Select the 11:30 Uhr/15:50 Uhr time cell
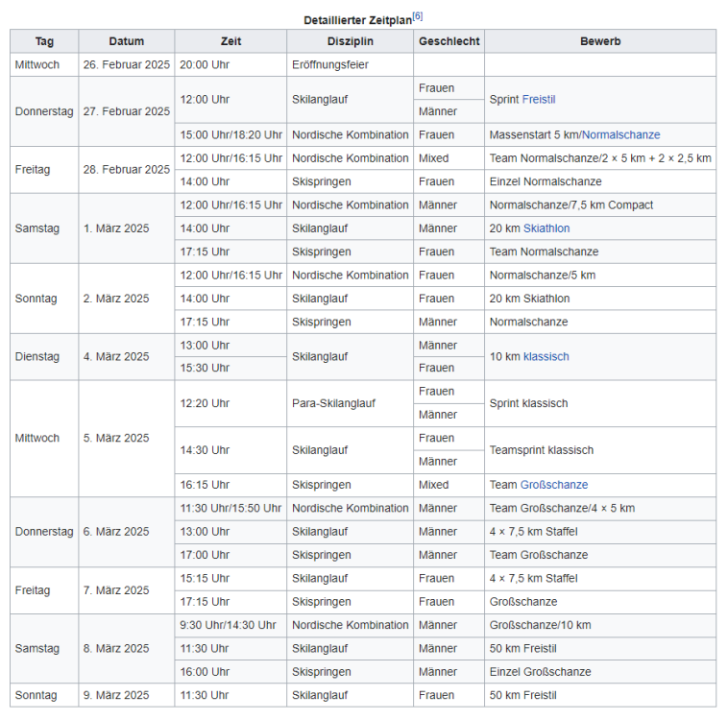The image size is (728, 720). pos(231,509)
